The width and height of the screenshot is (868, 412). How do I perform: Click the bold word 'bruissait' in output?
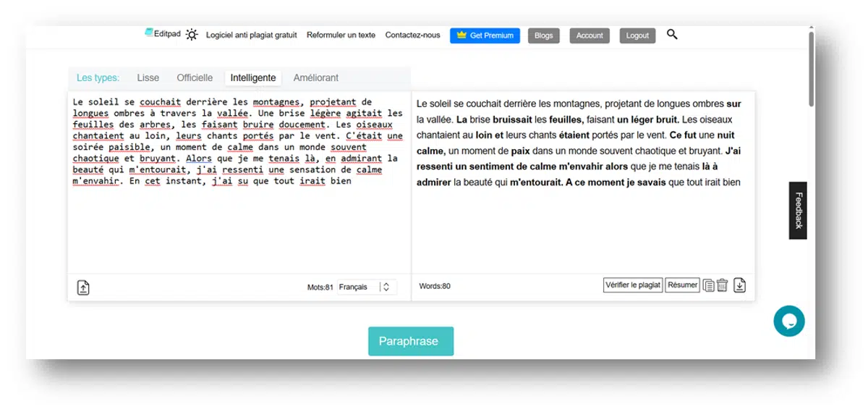click(512, 119)
